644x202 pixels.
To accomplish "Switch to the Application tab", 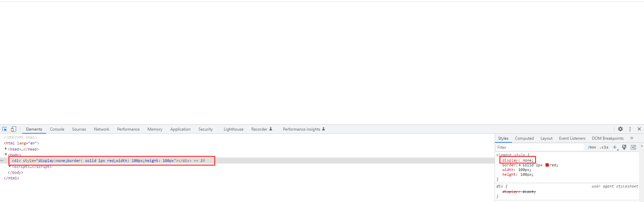I will (180, 129).
